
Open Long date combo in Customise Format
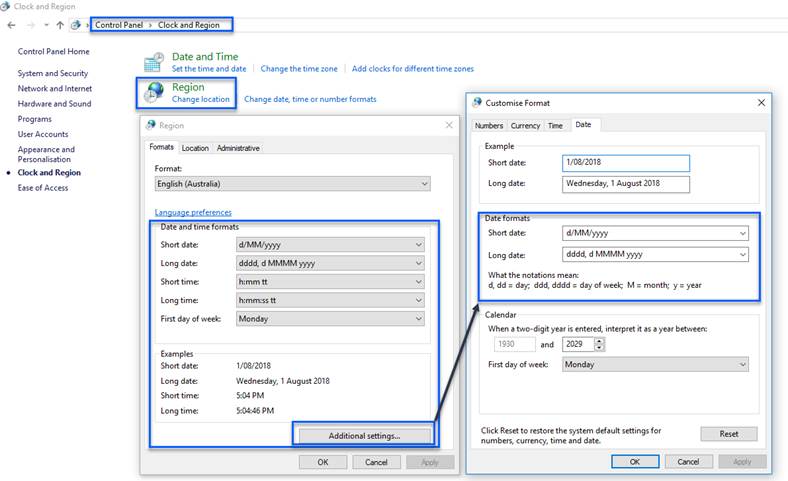tap(655, 254)
